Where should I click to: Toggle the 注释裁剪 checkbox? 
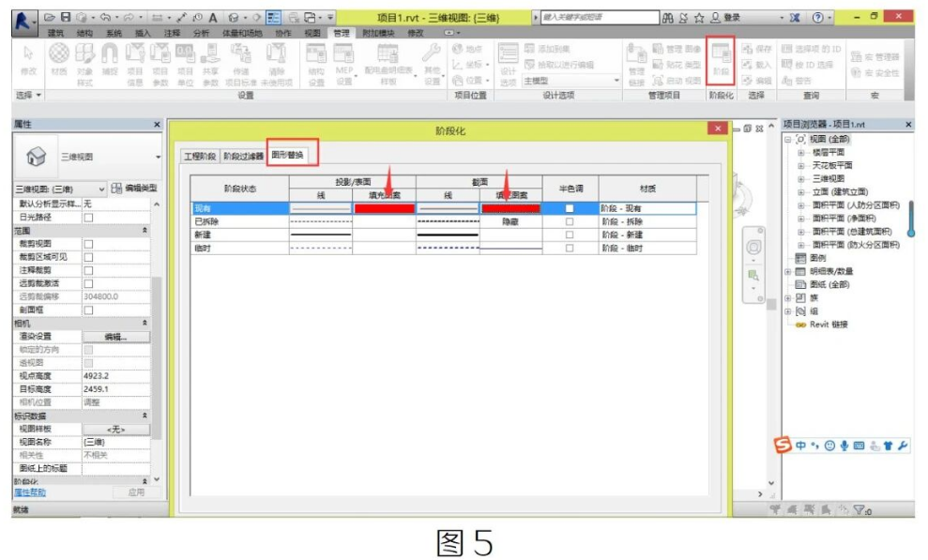pyautogui.click(x=88, y=270)
